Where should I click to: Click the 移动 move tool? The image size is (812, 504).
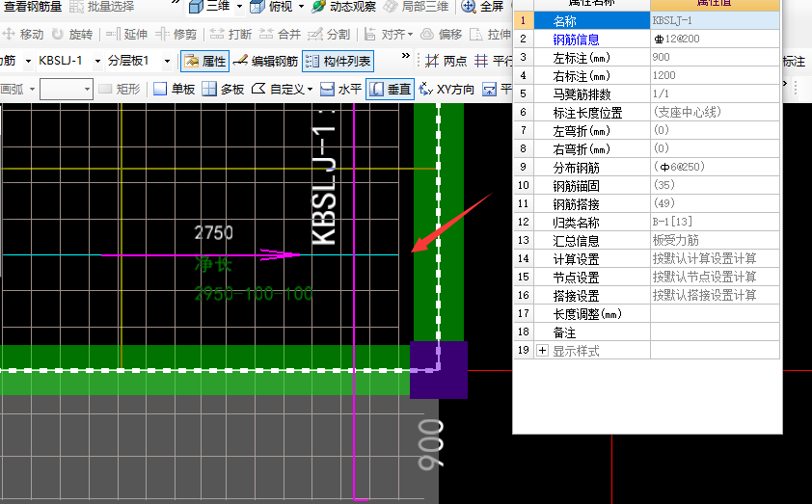[x=23, y=34]
